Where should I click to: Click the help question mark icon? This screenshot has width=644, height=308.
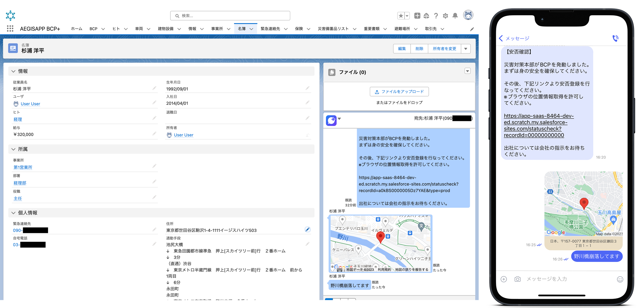436,16
